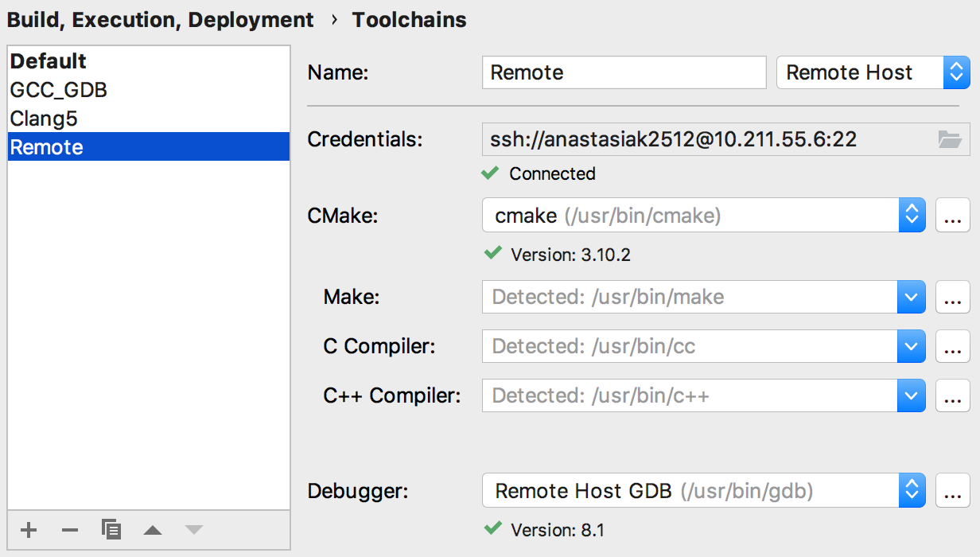Remove selected toolchain with minus icon

click(70, 530)
